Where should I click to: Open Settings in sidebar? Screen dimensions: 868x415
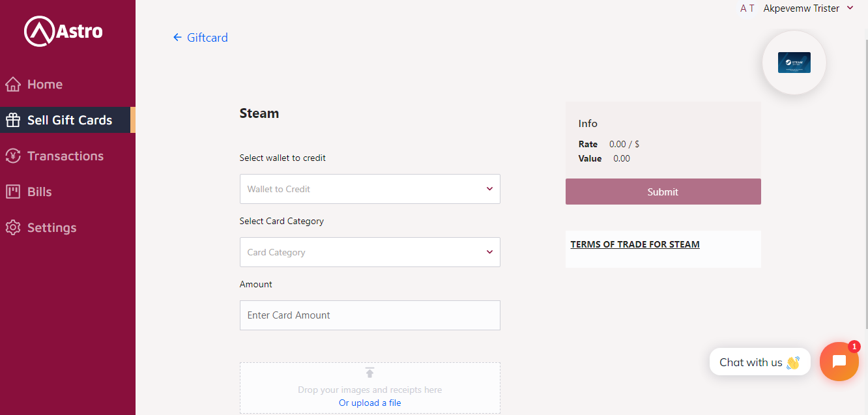coord(68,227)
